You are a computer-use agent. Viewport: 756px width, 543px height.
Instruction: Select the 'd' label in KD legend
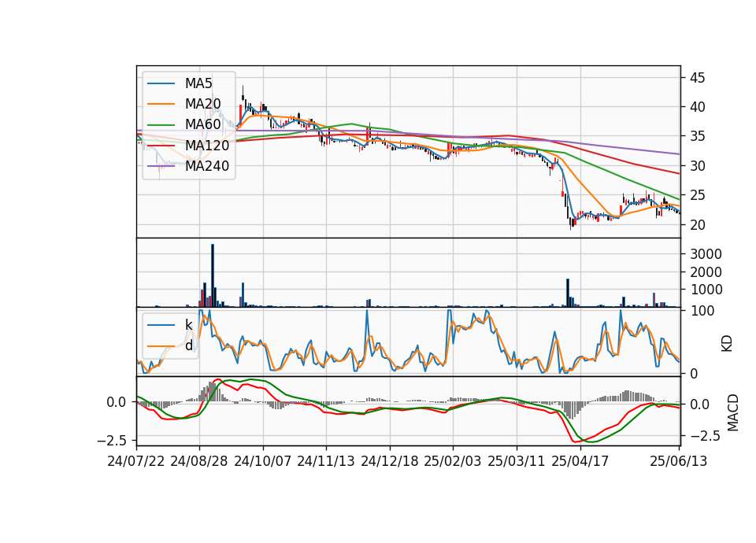(189, 345)
